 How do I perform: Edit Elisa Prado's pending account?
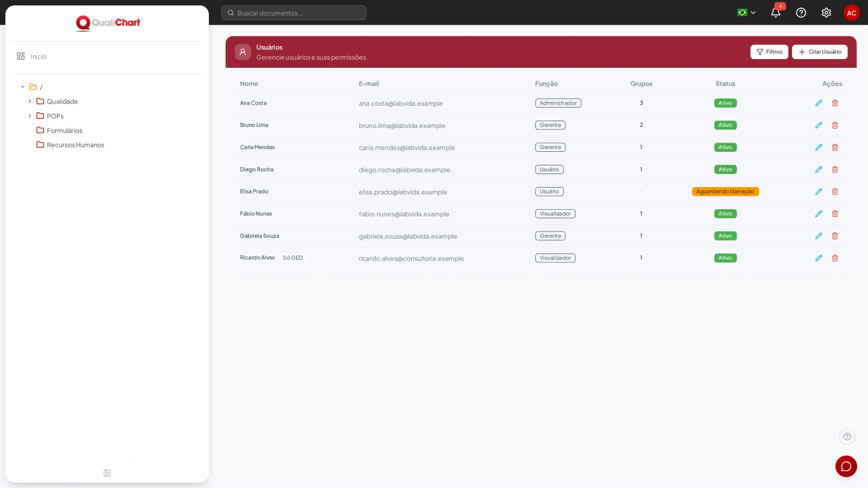(x=819, y=191)
